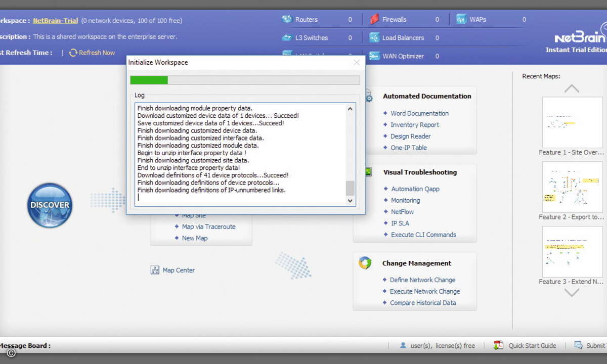
Task: Close the Initialize Workspace dialog
Action: point(357,62)
